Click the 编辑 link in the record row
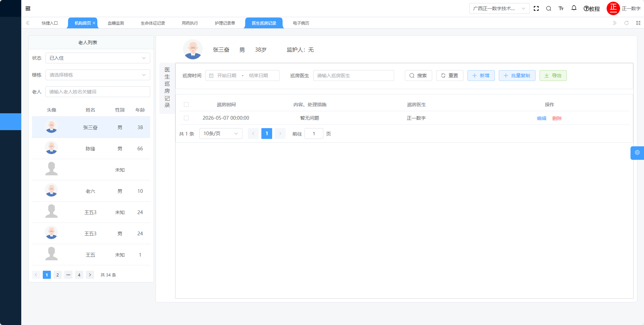This screenshot has width=644, height=325. point(542,118)
